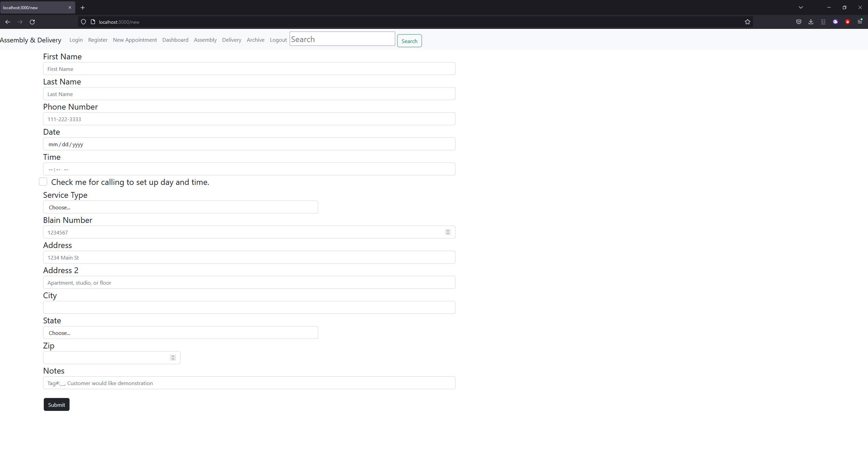Click the Time input field
This screenshot has width=868, height=475.
click(x=249, y=169)
